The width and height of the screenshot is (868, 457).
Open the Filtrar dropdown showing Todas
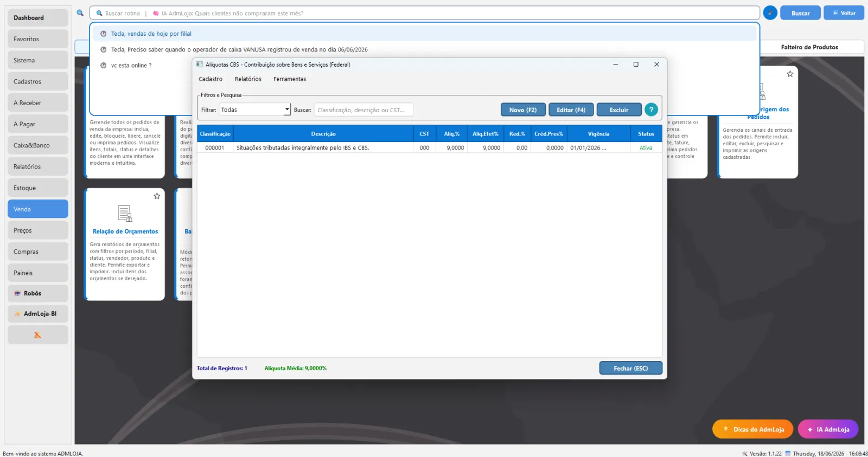255,110
